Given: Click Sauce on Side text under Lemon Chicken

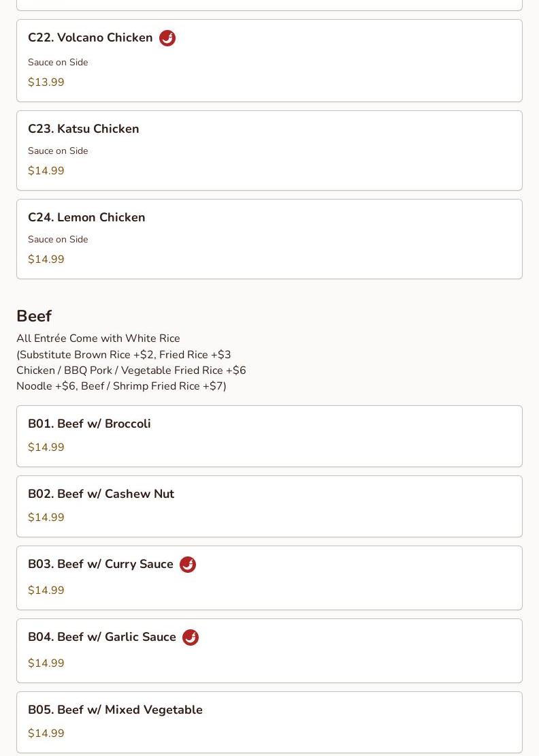Looking at the screenshot, I should [58, 239].
